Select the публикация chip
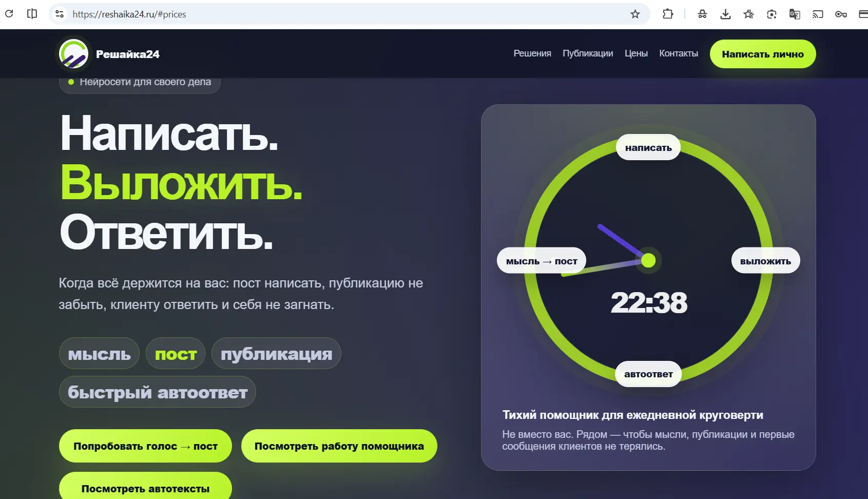The width and height of the screenshot is (868, 499). coord(276,353)
